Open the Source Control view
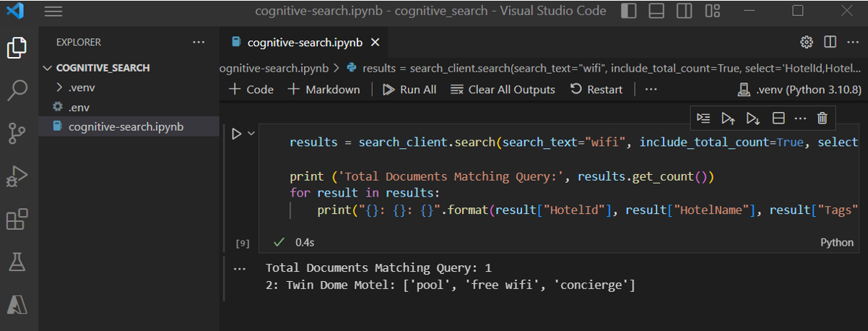Viewport: 868px width, 331px height. click(17, 133)
